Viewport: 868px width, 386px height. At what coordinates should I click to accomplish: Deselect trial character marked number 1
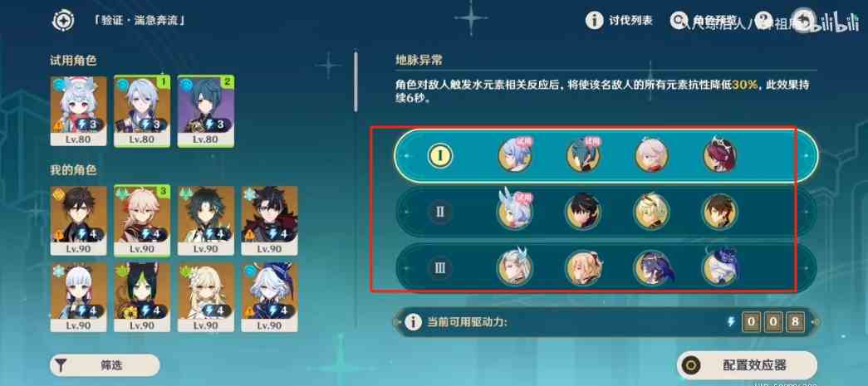point(142,111)
